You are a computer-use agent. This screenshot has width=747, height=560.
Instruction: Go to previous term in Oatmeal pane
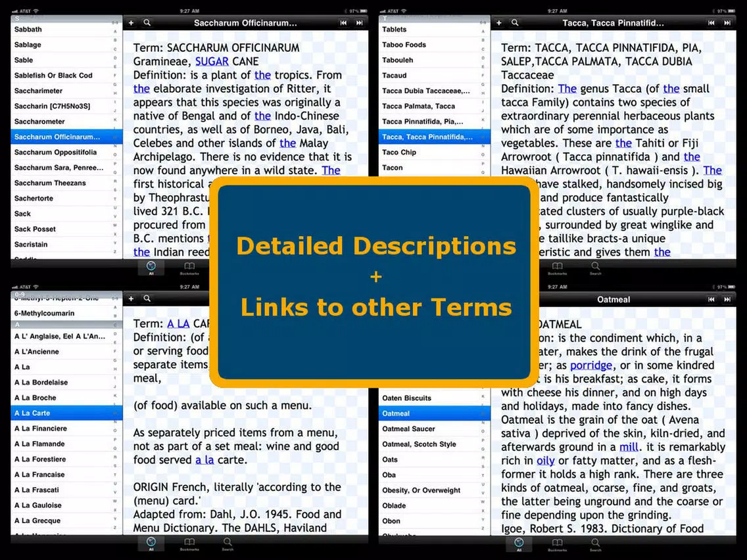(x=711, y=299)
